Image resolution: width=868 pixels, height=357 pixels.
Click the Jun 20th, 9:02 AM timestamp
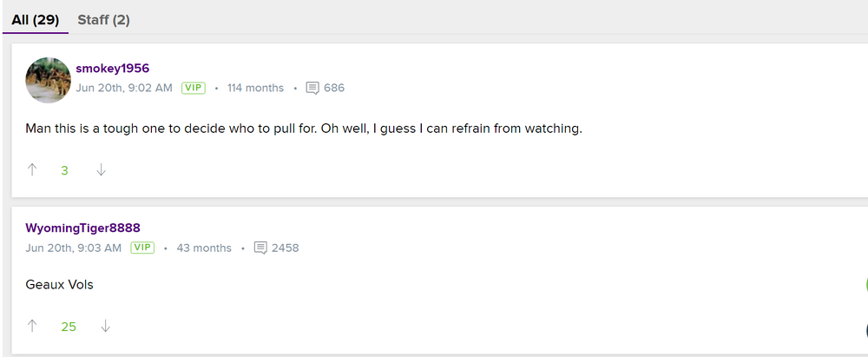pos(124,88)
